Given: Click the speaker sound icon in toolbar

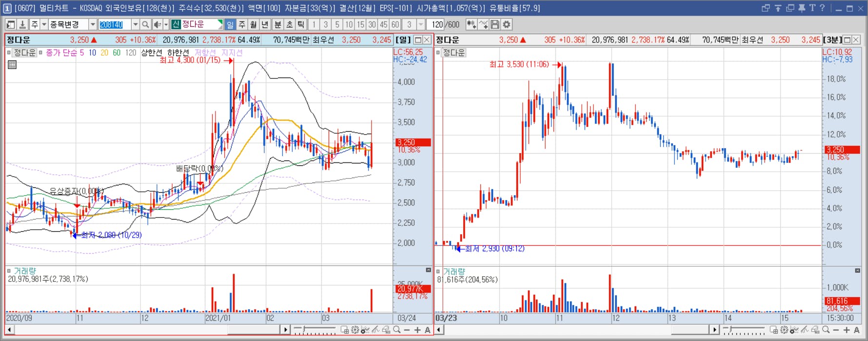Looking at the screenshot, I should click(158, 24).
